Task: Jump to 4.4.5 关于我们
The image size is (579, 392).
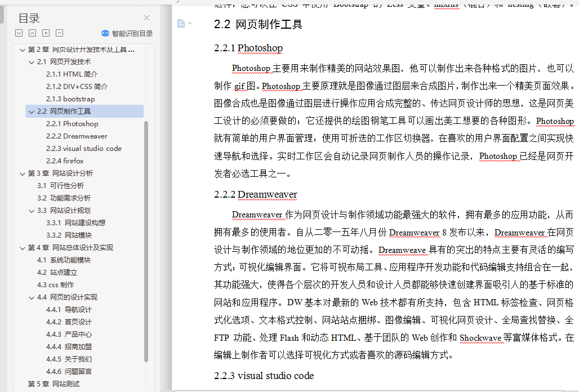Action: pyautogui.click(x=69, y=359)
